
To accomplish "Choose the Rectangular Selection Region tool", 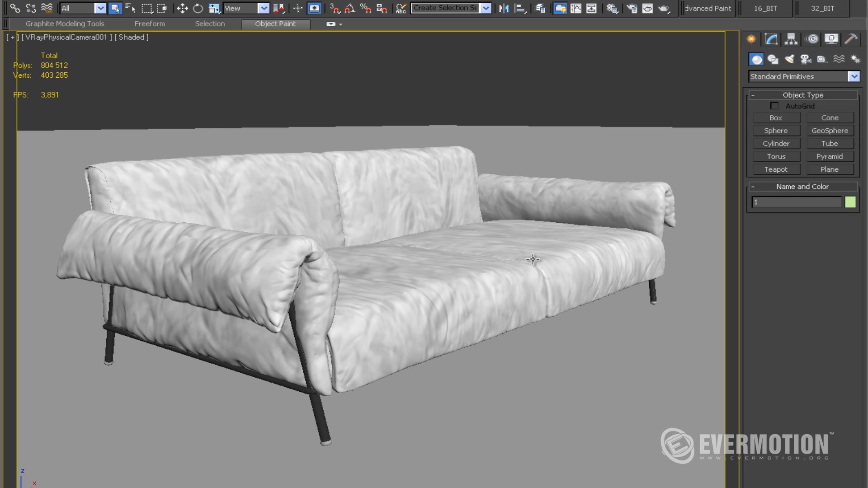I will (x=146, y=8).
